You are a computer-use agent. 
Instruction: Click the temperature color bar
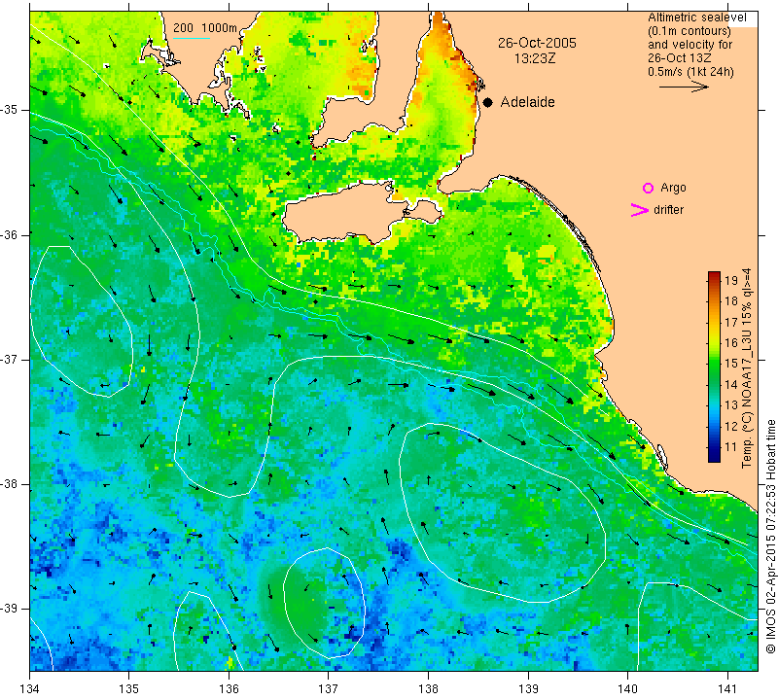pos(714,367)
